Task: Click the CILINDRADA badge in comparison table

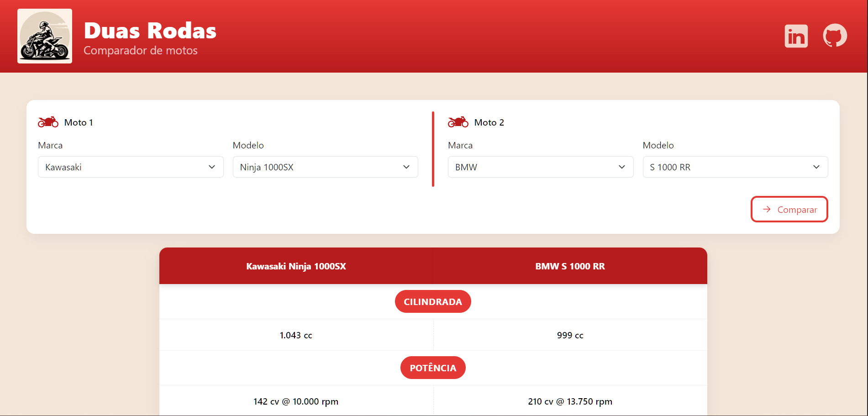Action: pos(433,301)
